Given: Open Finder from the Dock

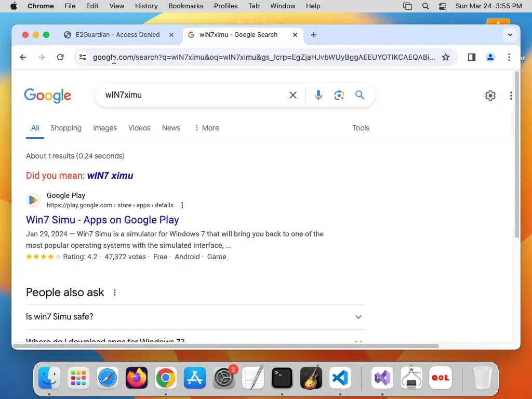Looking at the screenshot, I should click(x=49, y=378).
